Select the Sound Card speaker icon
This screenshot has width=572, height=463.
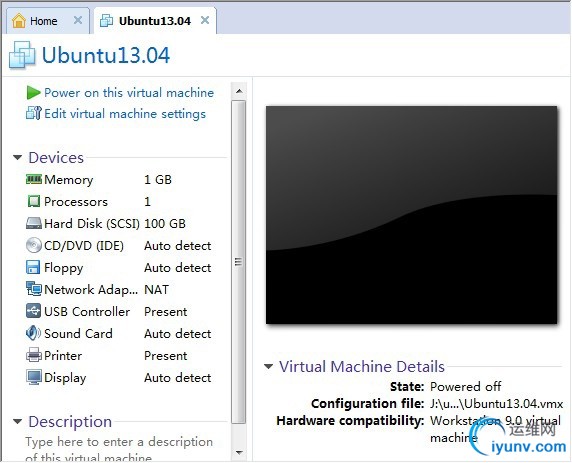[x=34, y=333]
